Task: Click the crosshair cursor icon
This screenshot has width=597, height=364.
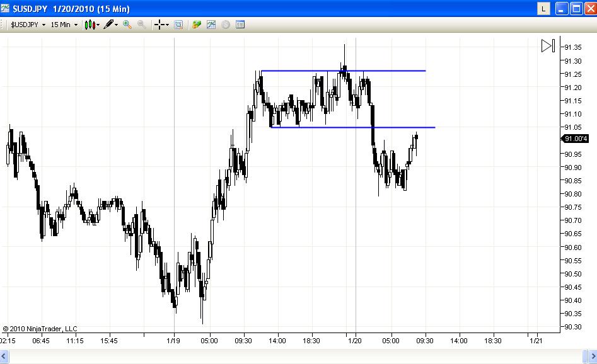Action: [x=159, y=25]
